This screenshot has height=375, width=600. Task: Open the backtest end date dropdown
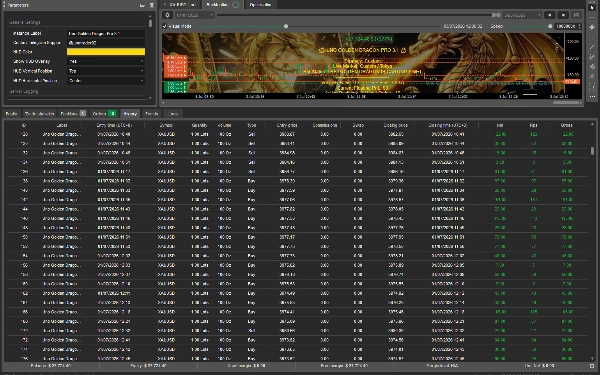click(522, 15)
